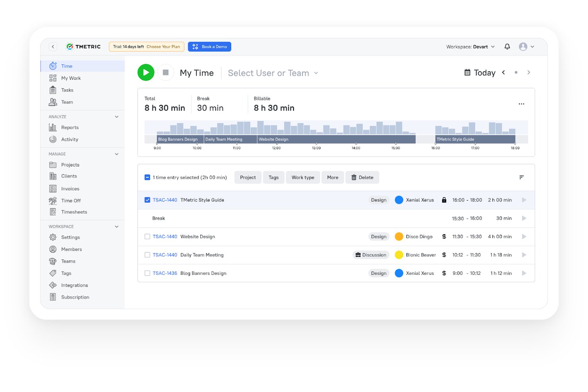Open the time entries sort icon
Screen dimensions: 588x392
click(521, 178)
